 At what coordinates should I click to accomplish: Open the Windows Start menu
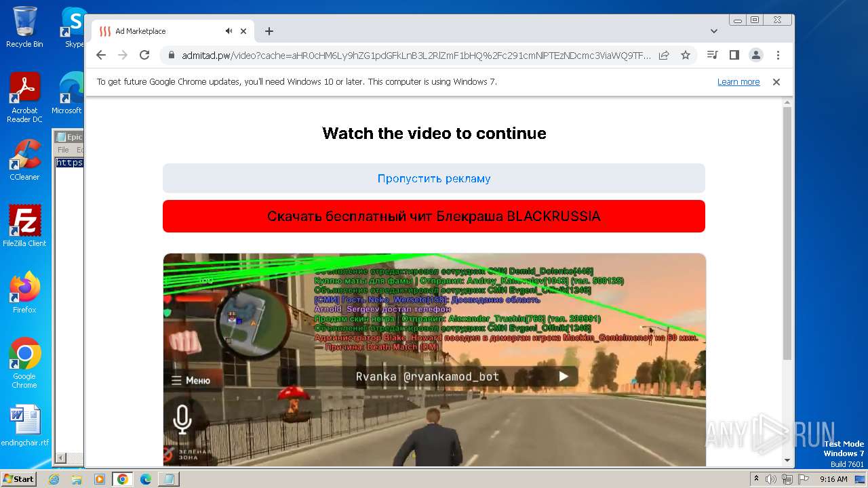[19, 479]
